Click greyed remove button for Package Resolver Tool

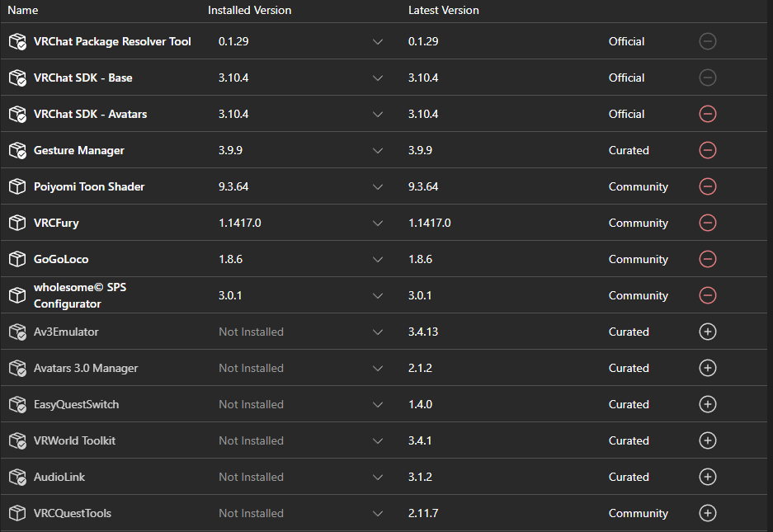(x=708, y=41)
